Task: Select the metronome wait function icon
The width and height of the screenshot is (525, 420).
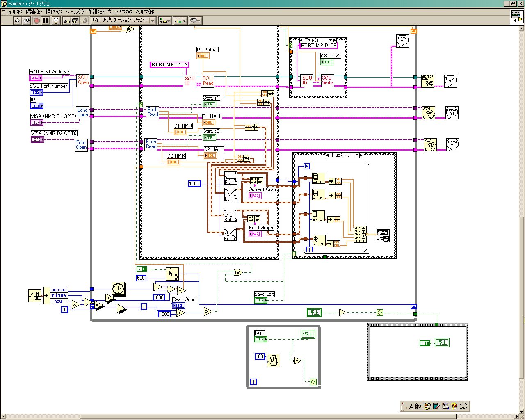Action: click(x=274, y=361)
